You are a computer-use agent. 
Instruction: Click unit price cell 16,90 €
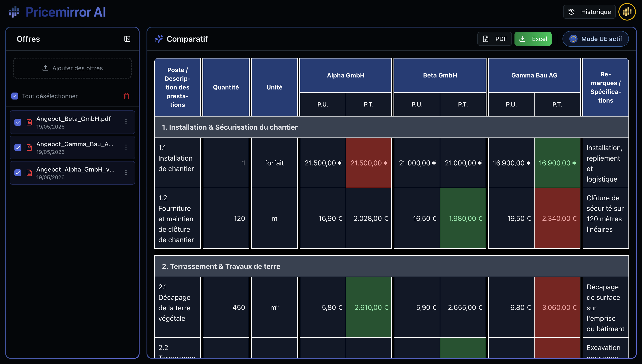click(x=323, y=218)
